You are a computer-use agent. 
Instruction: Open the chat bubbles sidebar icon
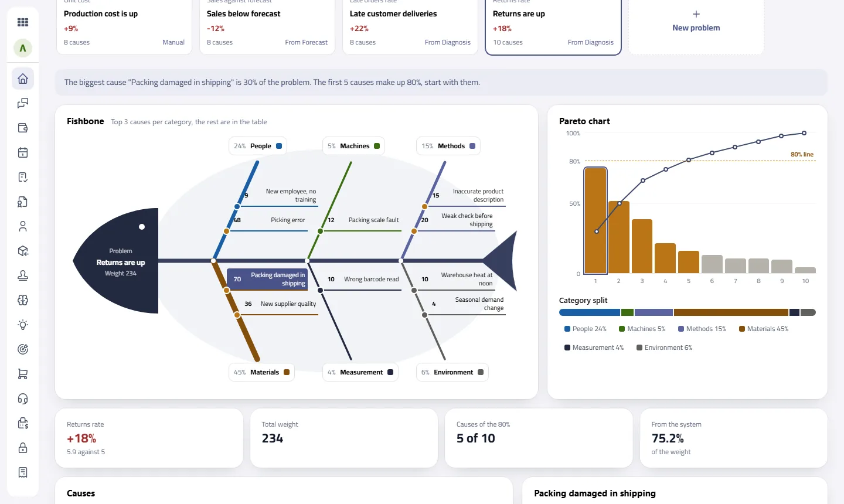pos(23,103)
